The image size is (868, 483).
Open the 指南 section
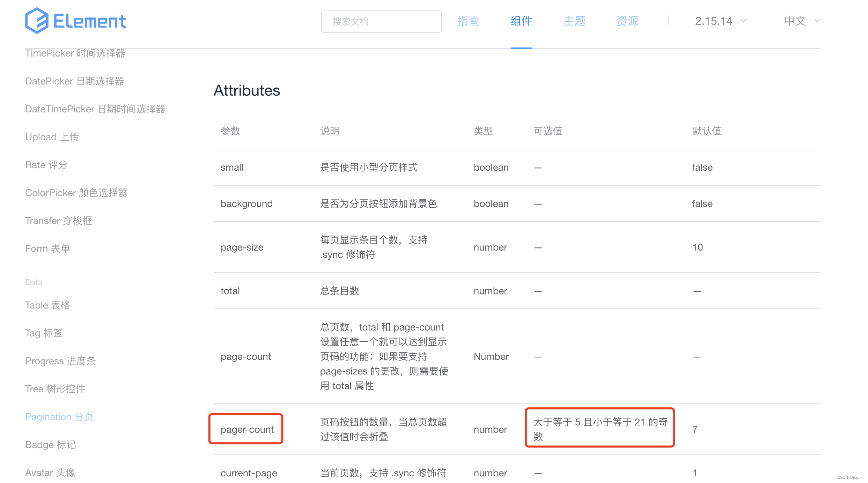coord(468,21)
